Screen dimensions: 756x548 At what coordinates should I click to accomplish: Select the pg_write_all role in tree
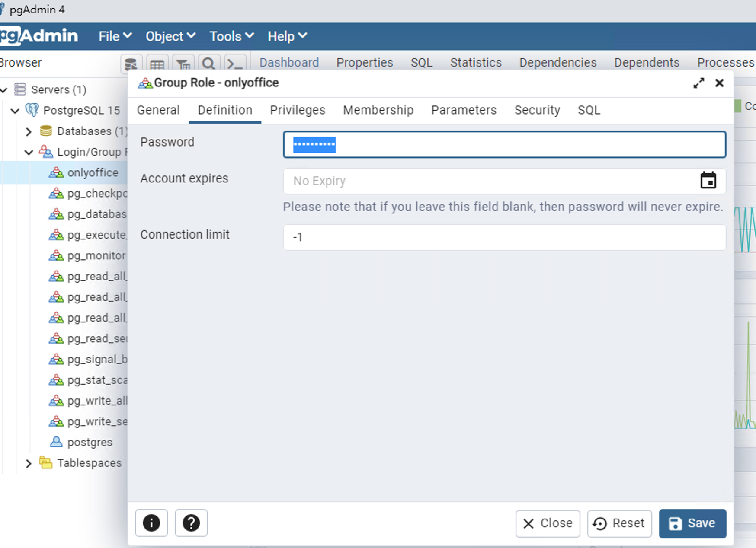tap(97, 401)
